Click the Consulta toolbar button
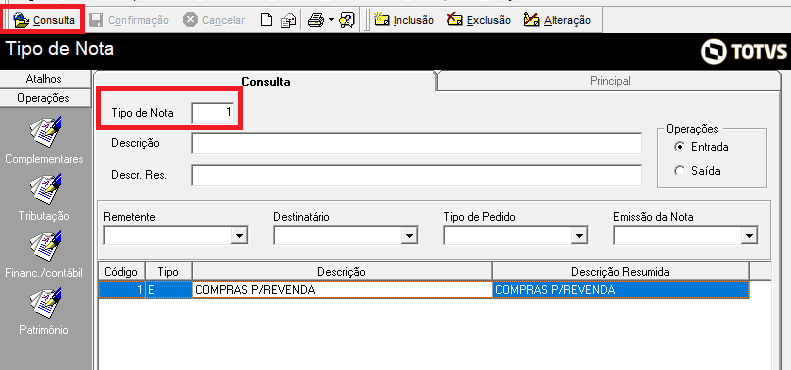This screenshot has height=370, width=791. (44, 20)
